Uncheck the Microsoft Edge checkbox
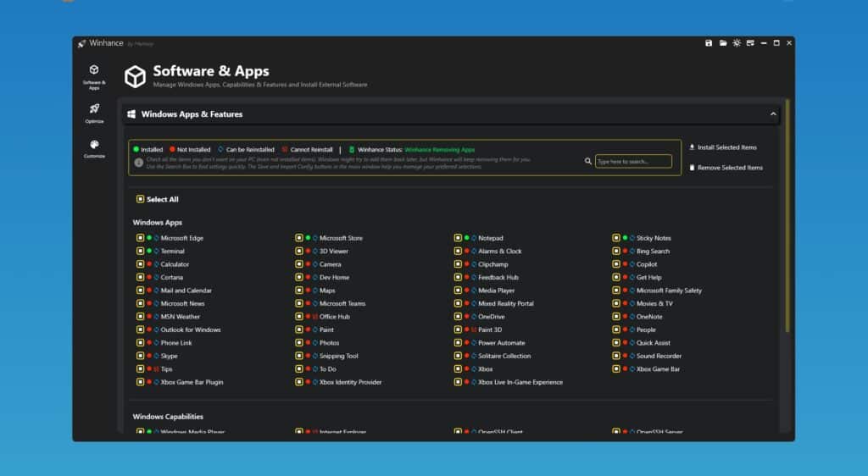Image resolution: width=868 pixels, height=476 pixels. pyautogui.click(x=141, y=238)
